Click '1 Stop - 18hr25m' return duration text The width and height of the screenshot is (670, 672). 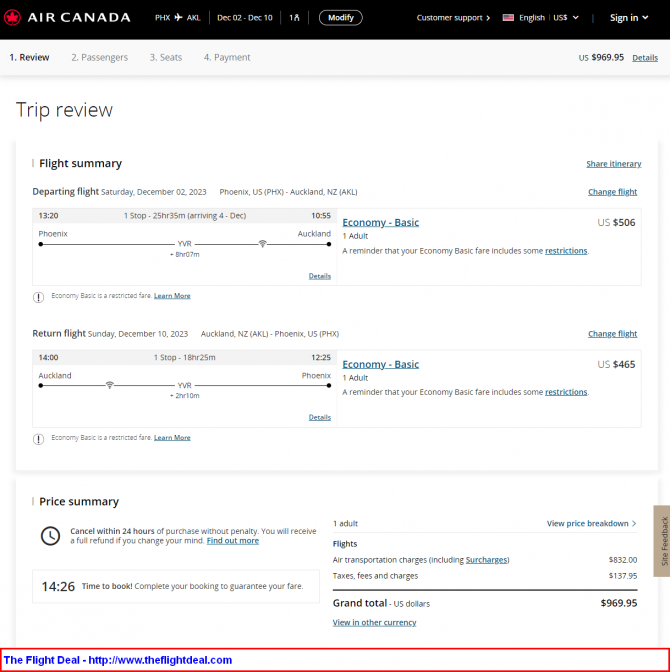(184, 357)
